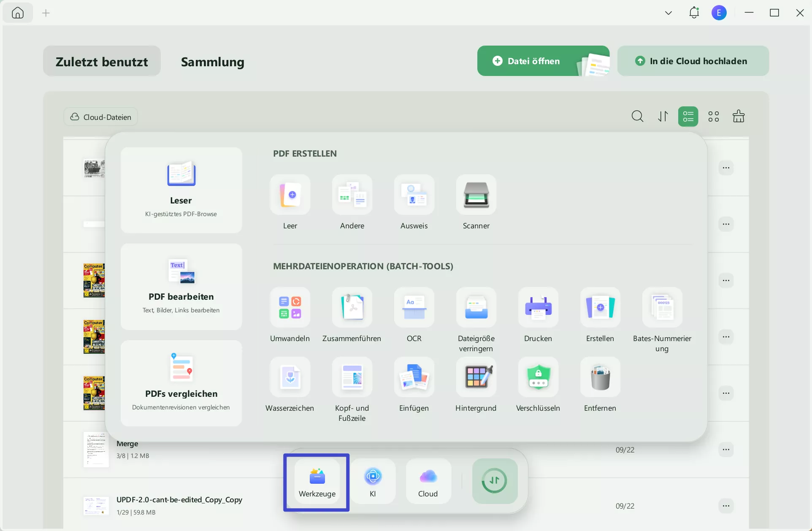Switch to list view layout
This screenshot has width=812, height=531.
pyautogui.click(x=688, y=116)
